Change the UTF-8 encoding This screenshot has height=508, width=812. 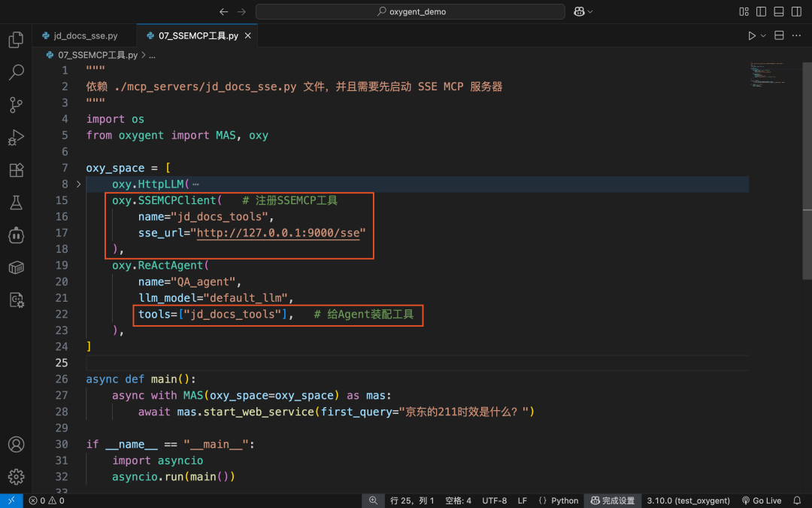[x=495, y=500]
